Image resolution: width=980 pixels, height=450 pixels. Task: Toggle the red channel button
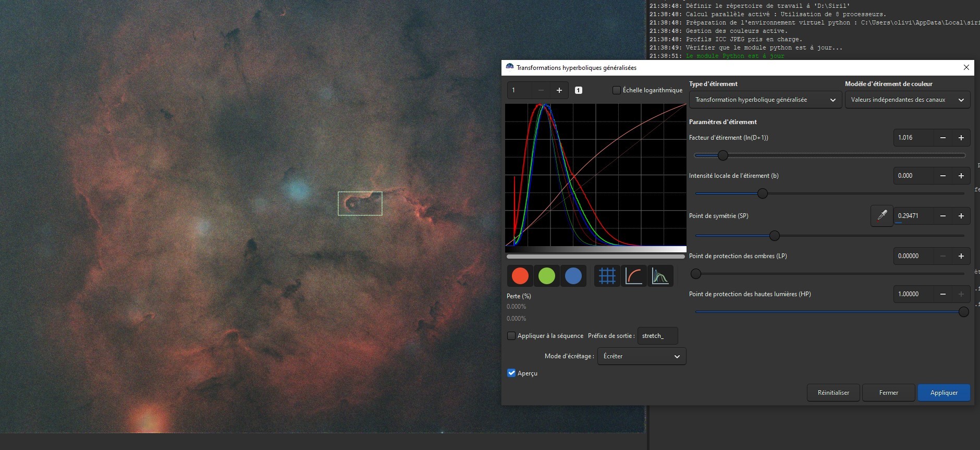[520, 276]
